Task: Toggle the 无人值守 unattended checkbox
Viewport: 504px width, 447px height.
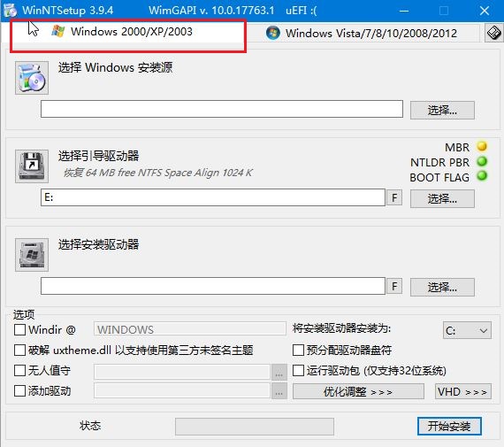Action: click(x=20, y=370)
